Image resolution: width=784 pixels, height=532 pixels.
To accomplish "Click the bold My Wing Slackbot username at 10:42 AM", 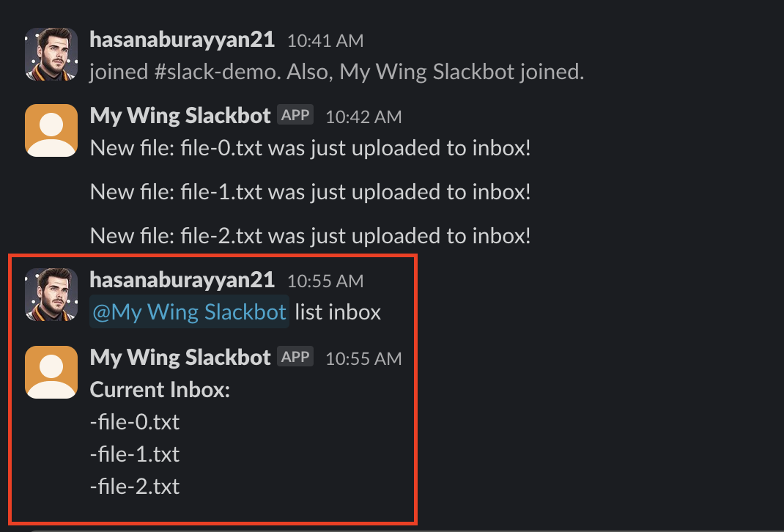I will pos(180,115).
